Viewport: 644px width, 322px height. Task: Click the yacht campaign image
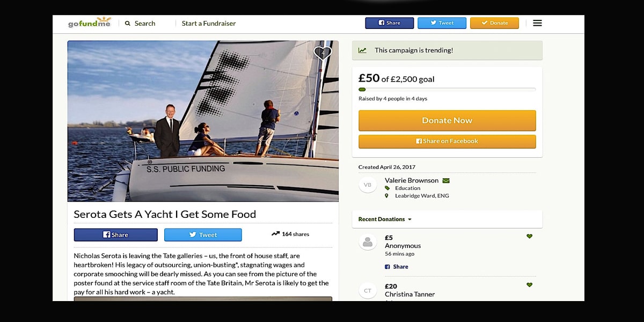point(203,121)
